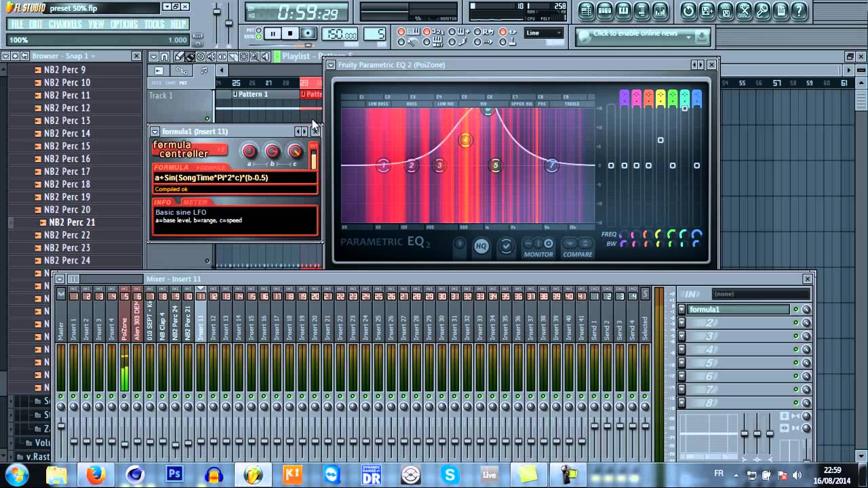Select EQ band 7 node
This screenshot has height=488, width=868.
pos(552,165)
